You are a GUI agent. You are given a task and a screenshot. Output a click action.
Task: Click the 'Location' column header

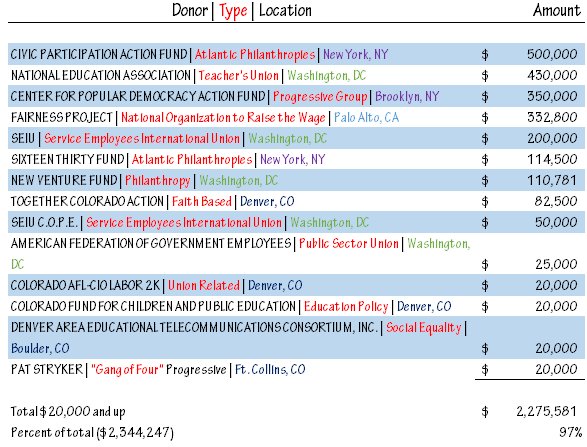tap(285, 10)
